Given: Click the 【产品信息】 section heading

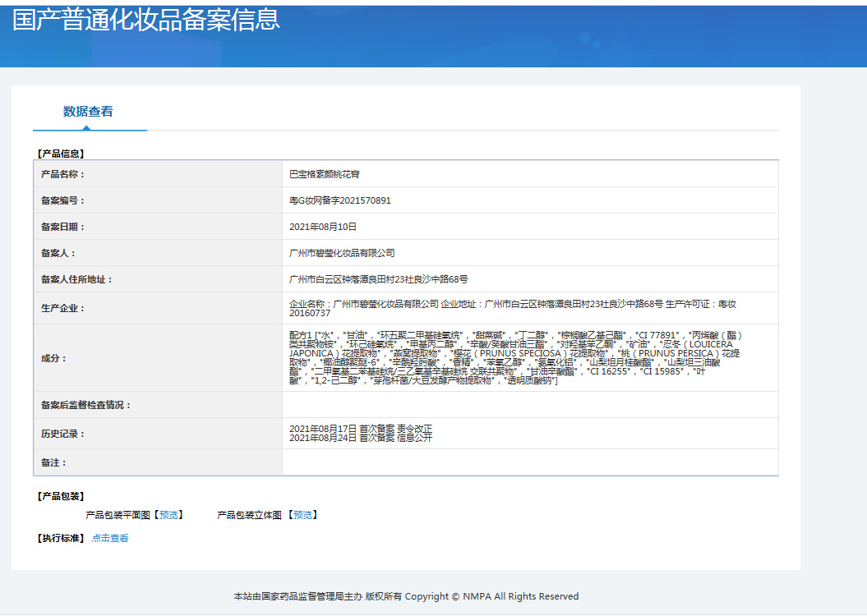Looking at the screenshot, I should pos(61,154).
